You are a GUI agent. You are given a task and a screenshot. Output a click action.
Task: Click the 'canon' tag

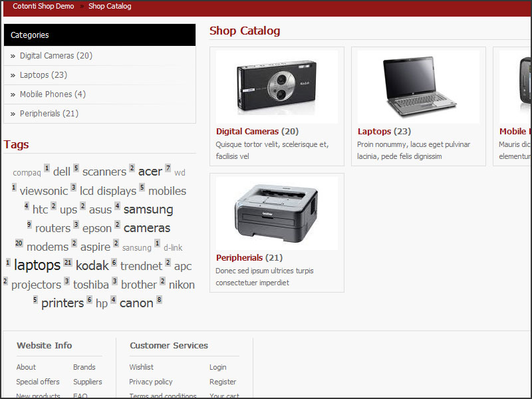point(136,304)
